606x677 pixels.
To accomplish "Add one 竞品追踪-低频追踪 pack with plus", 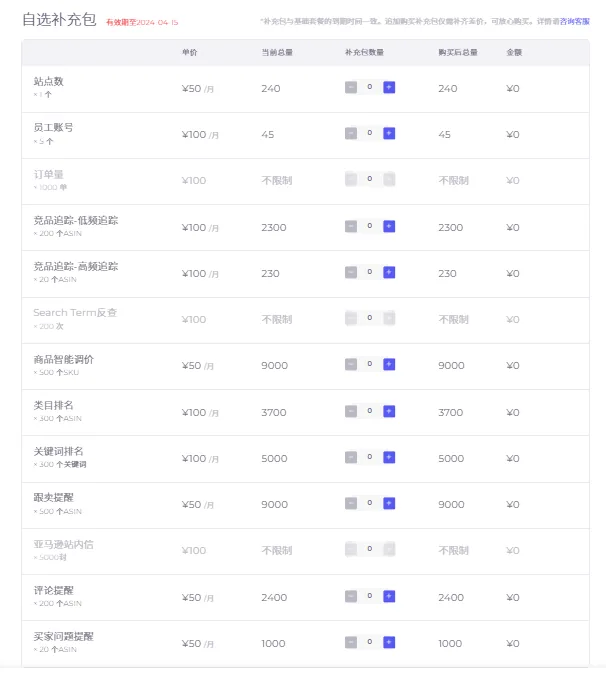I will point(389,226).
